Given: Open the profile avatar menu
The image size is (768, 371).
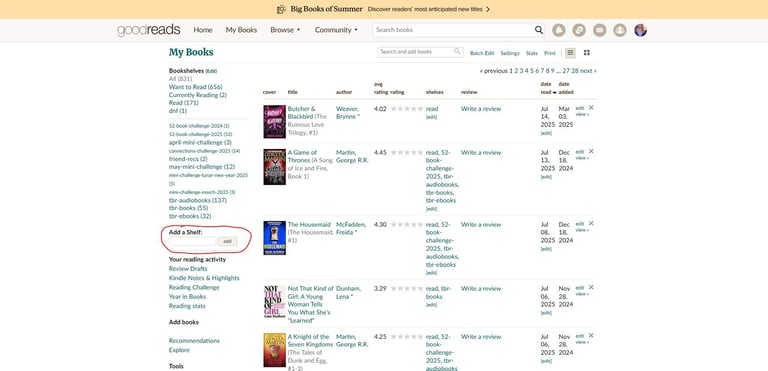Looking at the screenshot, I should (x=640, y=30).
